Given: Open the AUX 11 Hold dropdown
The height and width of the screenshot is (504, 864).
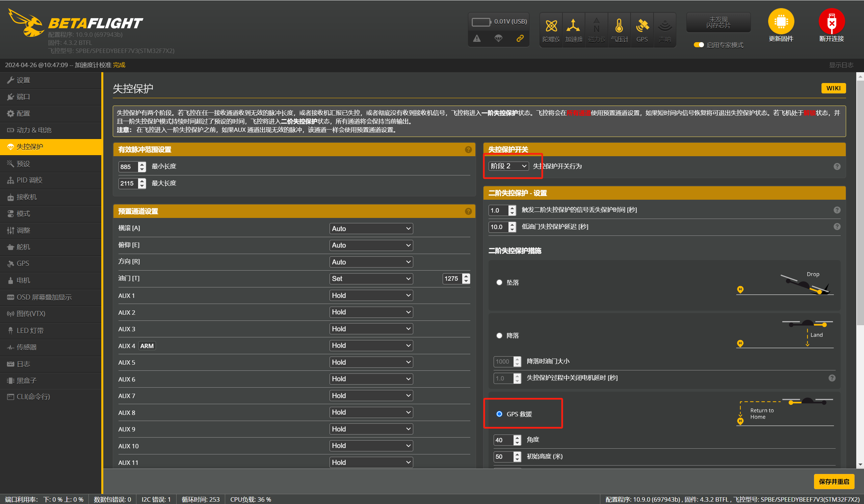Looking at the screenshot, I should (x=371, y=462).
